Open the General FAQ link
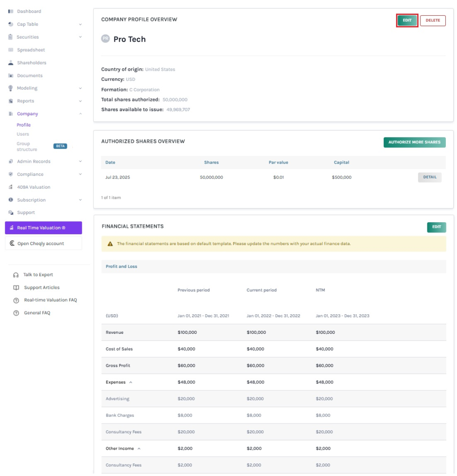This screenshot has width=457, height=476. coord(37,313)
